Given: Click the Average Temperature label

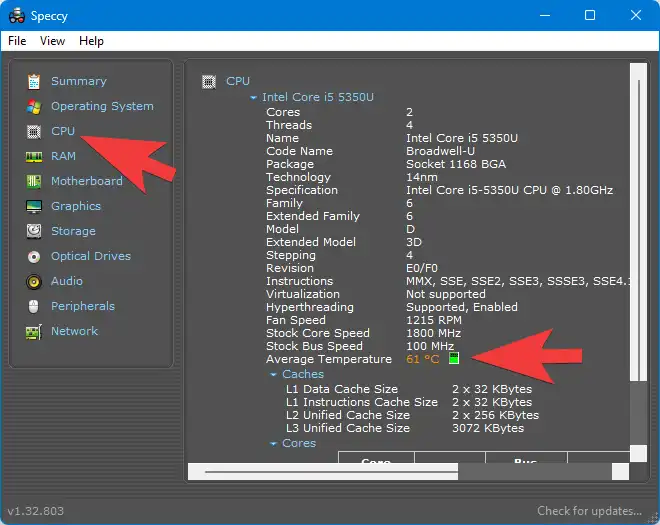Looking at the screenshot, I should [x=329, y=359].
